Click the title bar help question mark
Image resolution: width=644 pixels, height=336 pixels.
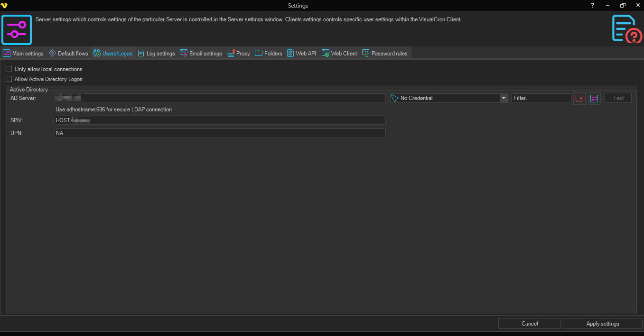click(592, 5)
